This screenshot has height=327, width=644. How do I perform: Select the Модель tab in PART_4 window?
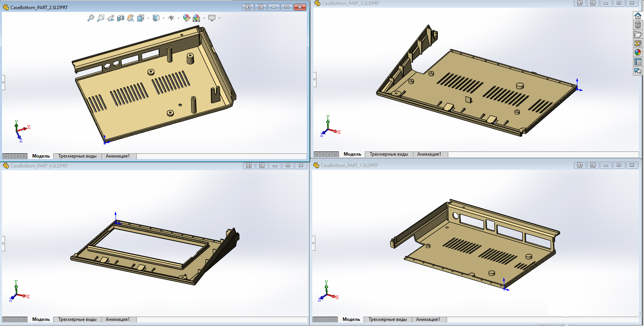[x=41, y=319]
